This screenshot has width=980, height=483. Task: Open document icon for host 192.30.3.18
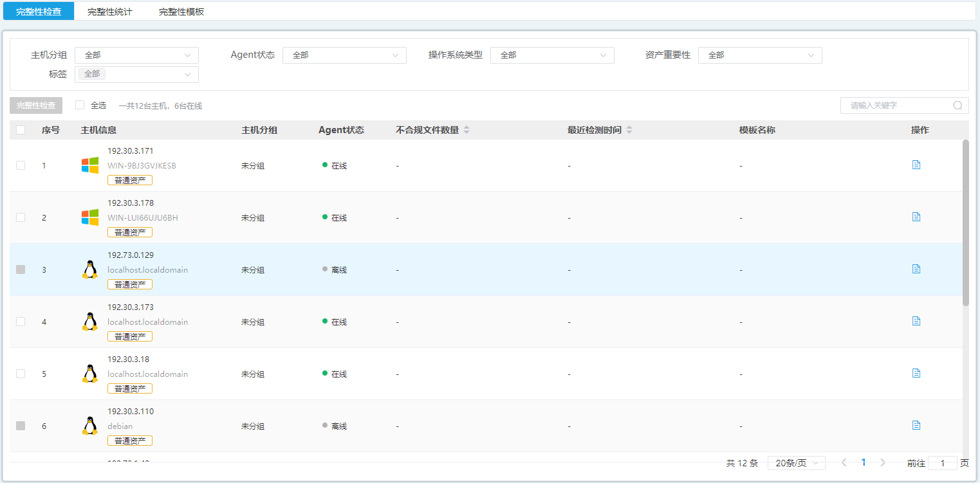(916, 373)
